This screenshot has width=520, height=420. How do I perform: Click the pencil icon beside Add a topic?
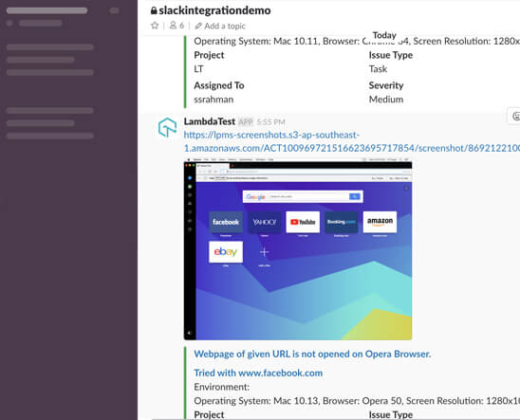(x=198, y=26)
